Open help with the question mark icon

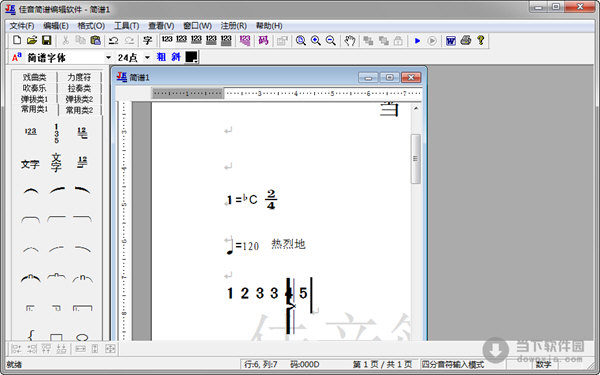point(481,40)
